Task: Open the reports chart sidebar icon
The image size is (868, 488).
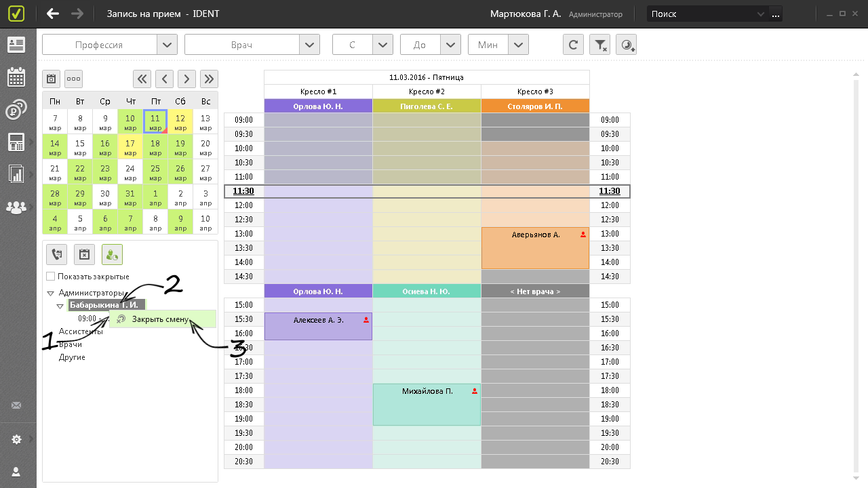Action: coord(16,174)
